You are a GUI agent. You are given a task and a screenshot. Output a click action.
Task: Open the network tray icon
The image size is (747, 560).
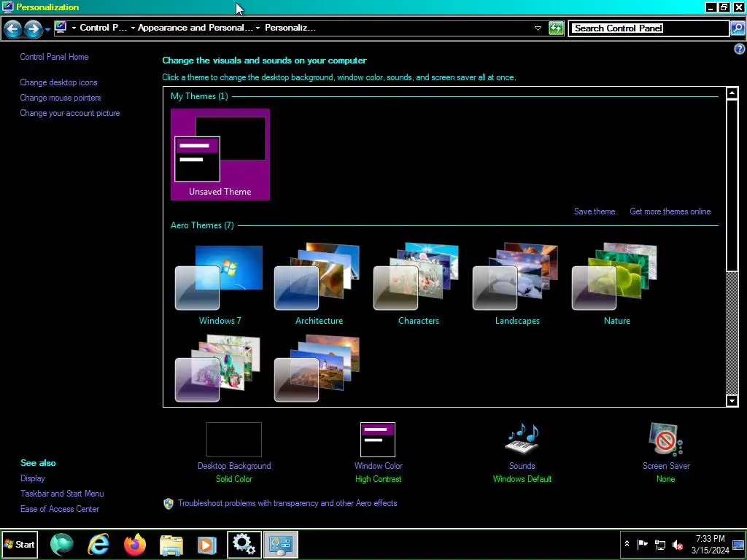pyautogui.click(x=659, y=544)
